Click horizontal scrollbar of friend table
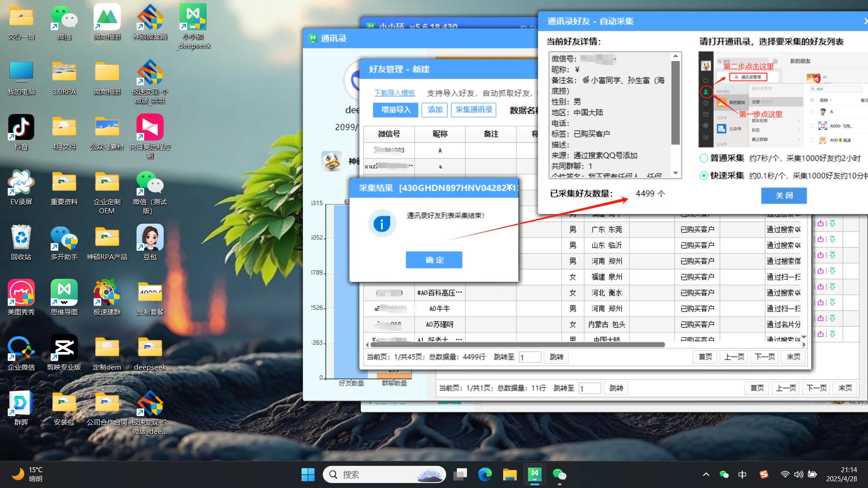Viewport: 868px width, 488px height. pyautogui.click(x=518, y=345)
